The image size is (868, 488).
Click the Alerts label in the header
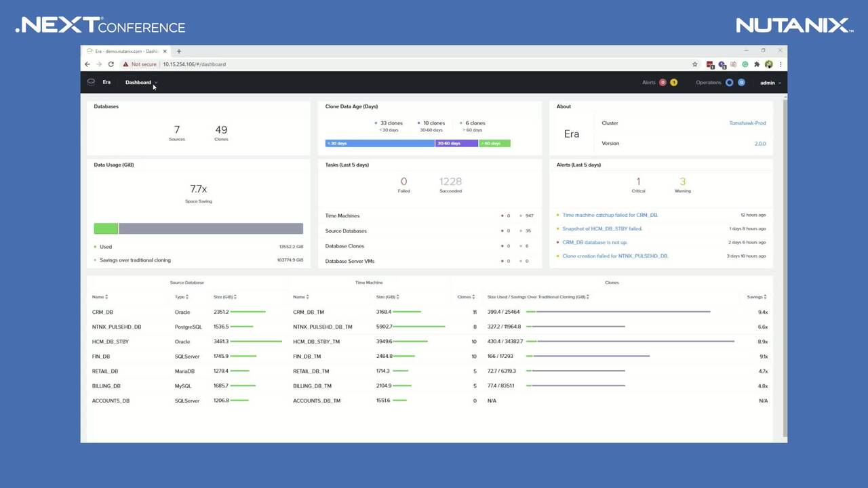click(x=649, y=83)
